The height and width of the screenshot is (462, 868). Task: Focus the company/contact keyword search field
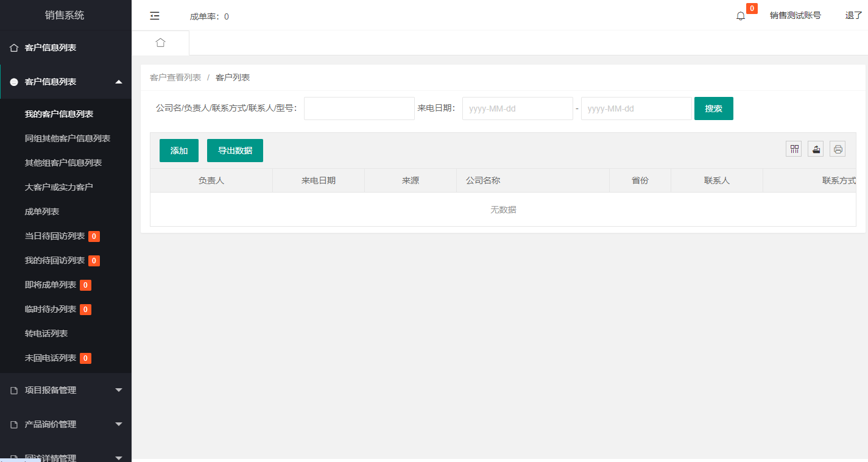click(x=359, y=108)
